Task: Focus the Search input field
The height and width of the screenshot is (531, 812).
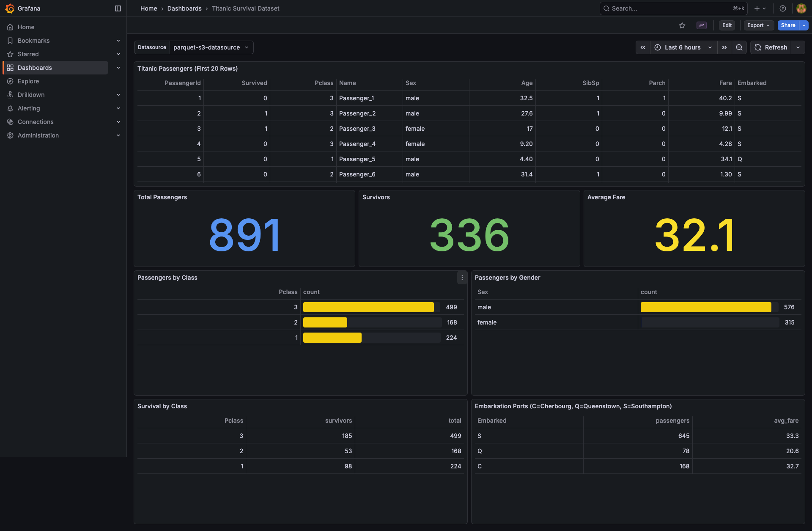Action: pos(673,8)
